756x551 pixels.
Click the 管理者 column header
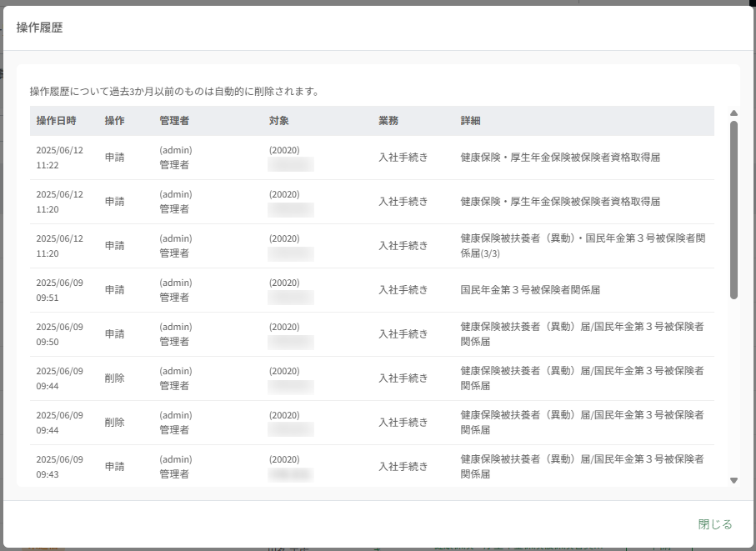click(174, 121)
